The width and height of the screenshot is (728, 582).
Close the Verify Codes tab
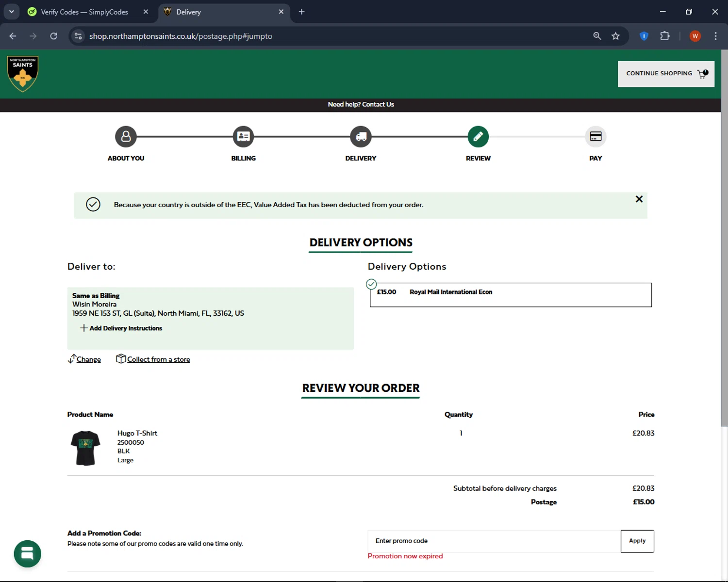146,12
